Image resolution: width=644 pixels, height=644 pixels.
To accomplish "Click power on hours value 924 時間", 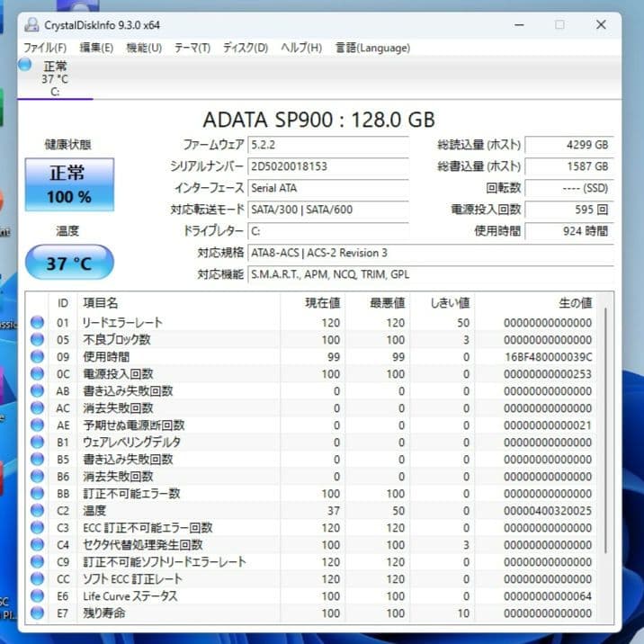I will point(569,231).
